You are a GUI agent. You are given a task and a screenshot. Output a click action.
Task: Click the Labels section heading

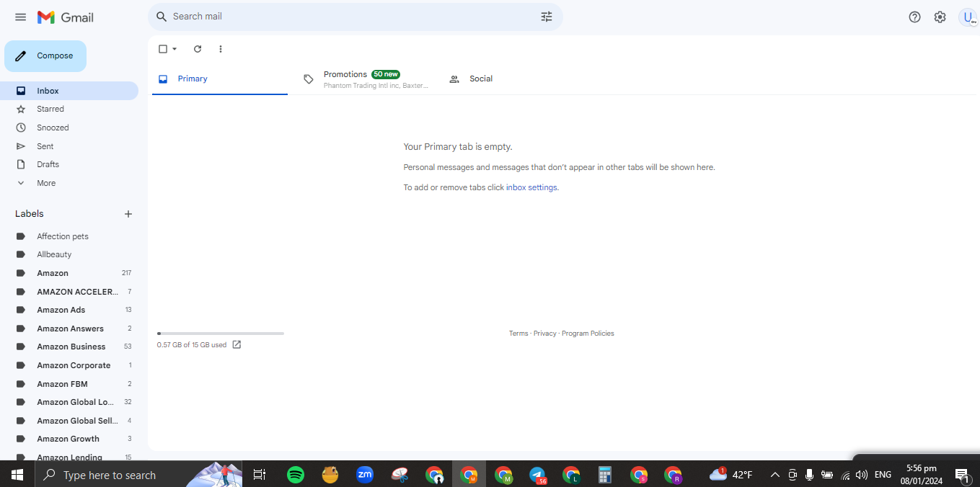(x=30, y=214)
